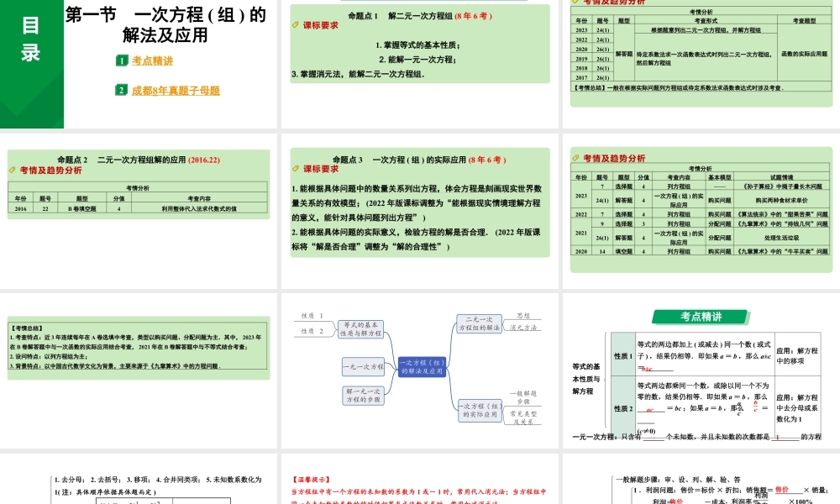The width and height of the screenshot is (840, 504).
Task: Select the blue highlighted 一次方程（组）的解法及应用 node
Action: (423, 367)
